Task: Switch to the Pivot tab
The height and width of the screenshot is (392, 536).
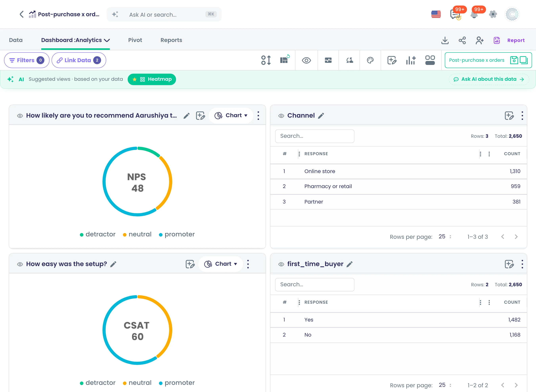Action: click(x=135, y=40)
